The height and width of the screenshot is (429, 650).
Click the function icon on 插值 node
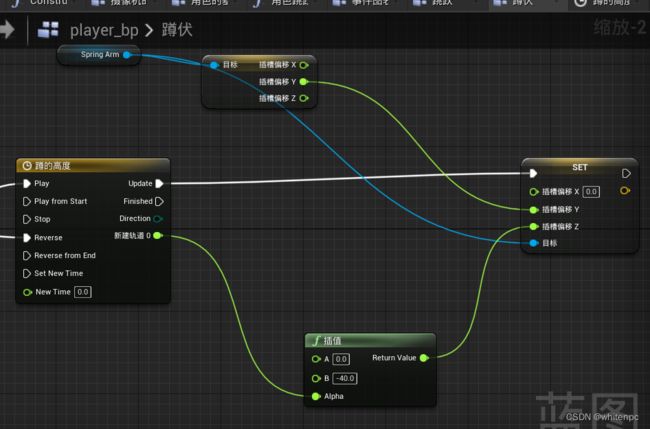(x=317, y=341)
